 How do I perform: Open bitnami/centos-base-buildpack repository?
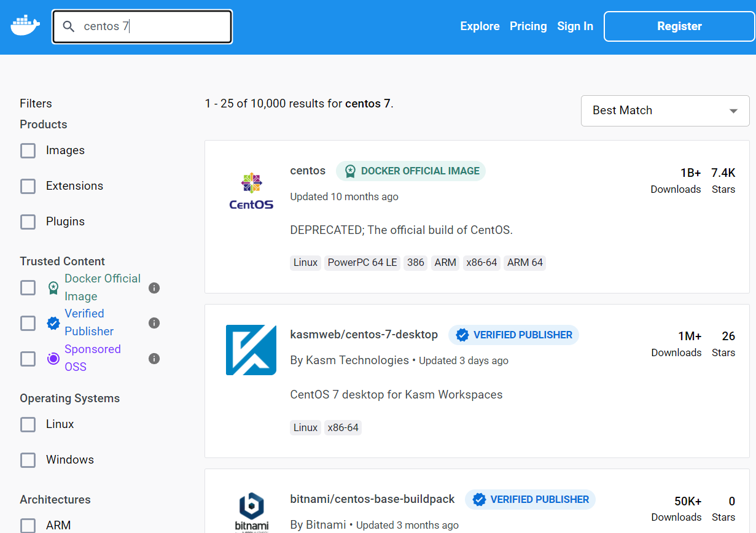click(372, 499)
